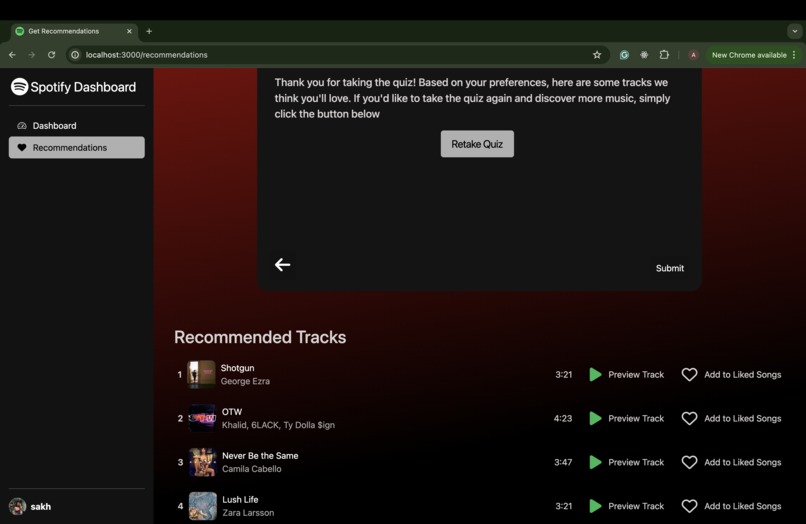The width and height of the screenshot is (806, 524).
Task: Open the OTW album cover thumbnail
Action: pyautogui.click(x=202, y=418)
